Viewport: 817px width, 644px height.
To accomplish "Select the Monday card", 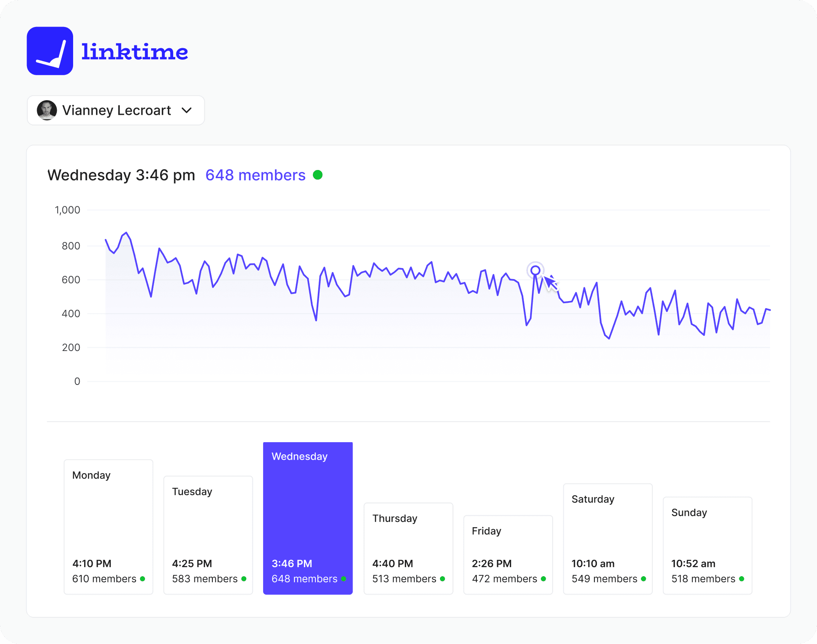I will point(108,527).
